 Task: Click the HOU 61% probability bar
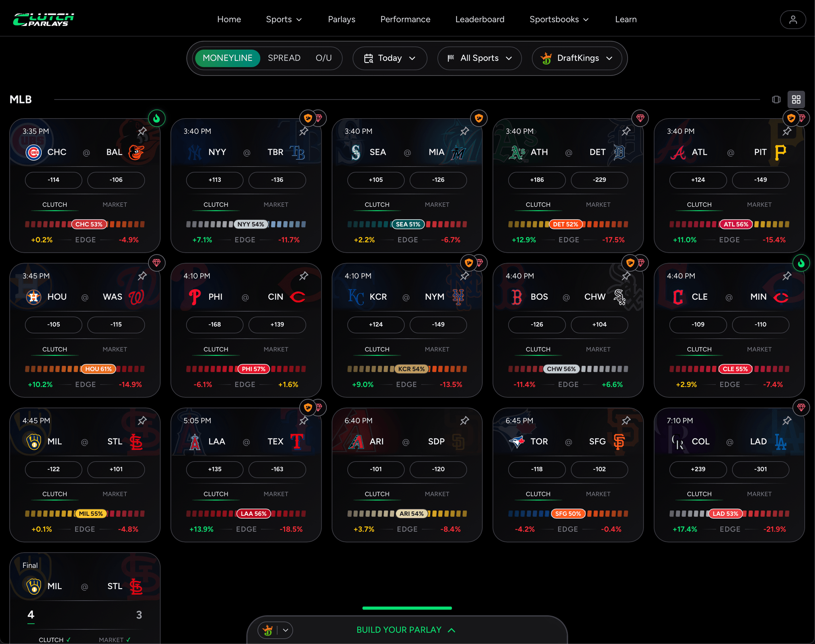85,369
